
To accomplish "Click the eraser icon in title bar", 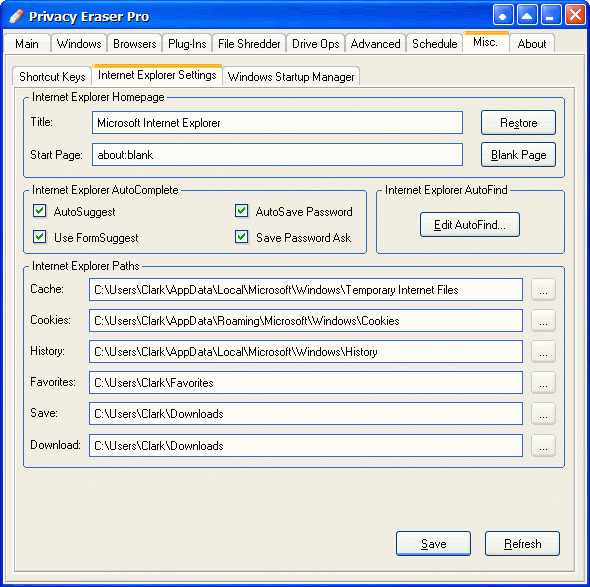I will tap(16, 16).
